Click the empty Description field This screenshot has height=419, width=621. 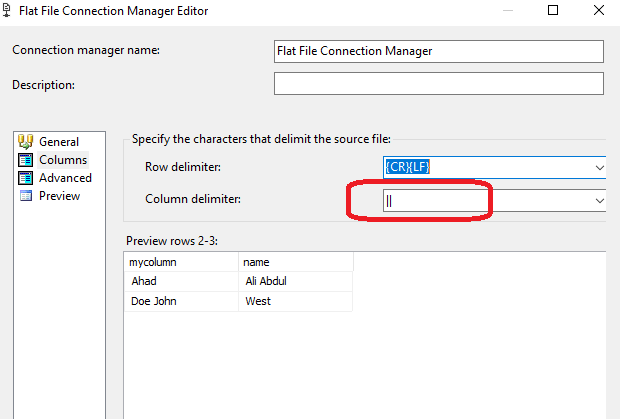click(439, 84)
